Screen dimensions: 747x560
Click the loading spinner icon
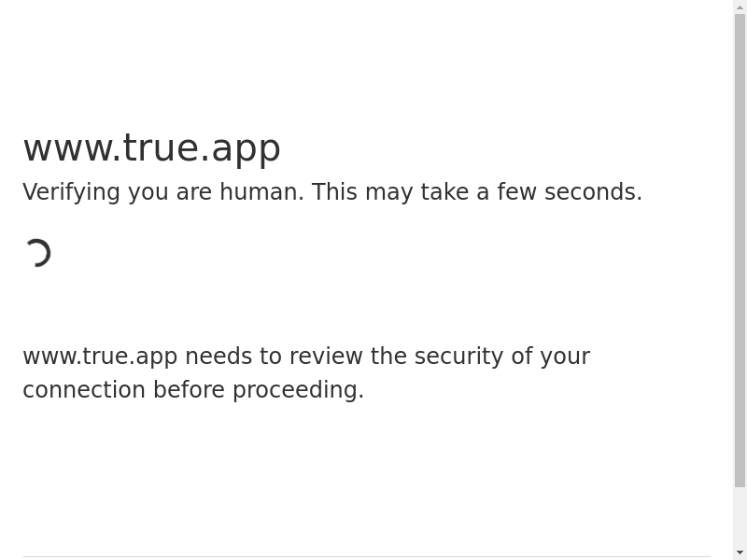pos(36,253)
